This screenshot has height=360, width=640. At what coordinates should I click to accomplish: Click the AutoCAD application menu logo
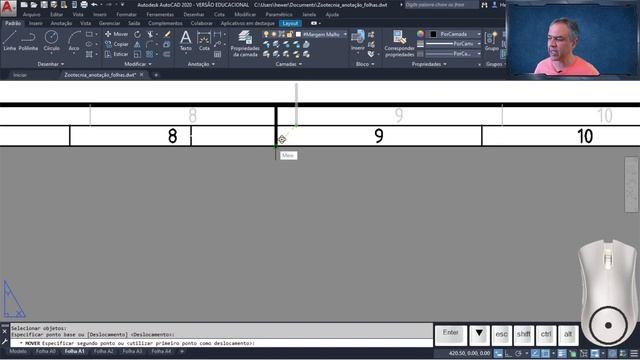click(8, 7)
